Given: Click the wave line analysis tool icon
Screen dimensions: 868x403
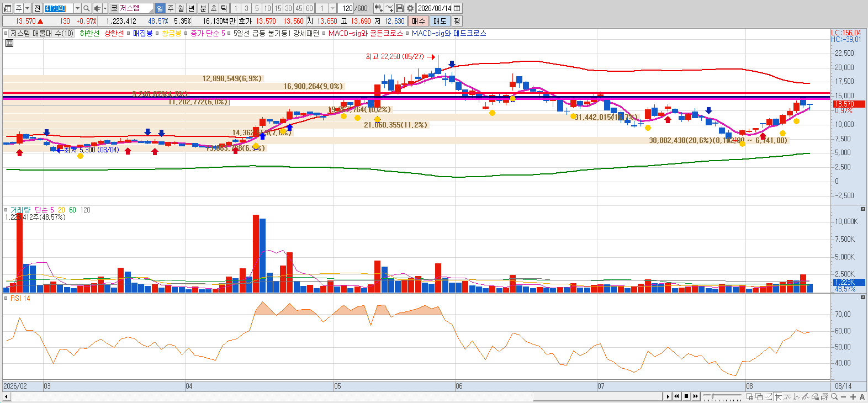Looking at the screenshot, I should tap(796, 396).
